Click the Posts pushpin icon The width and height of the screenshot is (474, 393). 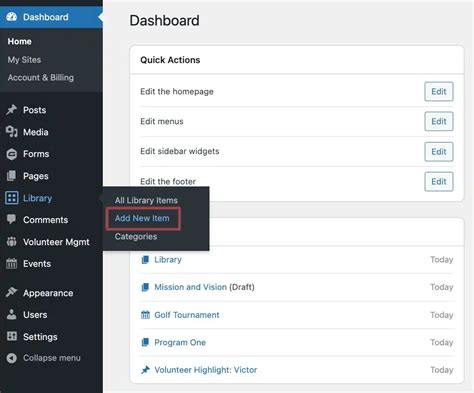click(12, 110)
